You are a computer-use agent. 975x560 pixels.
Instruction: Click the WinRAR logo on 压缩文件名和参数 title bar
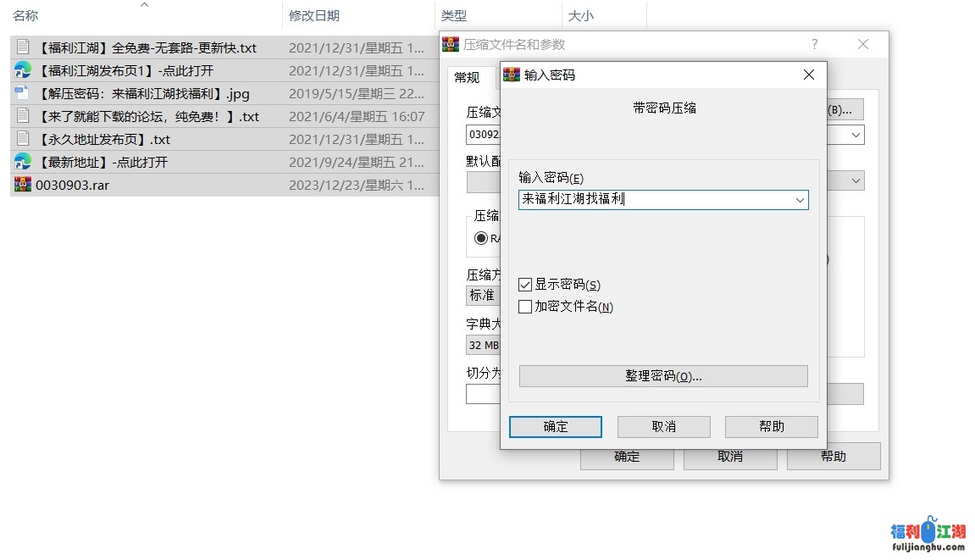pos(450,44)
